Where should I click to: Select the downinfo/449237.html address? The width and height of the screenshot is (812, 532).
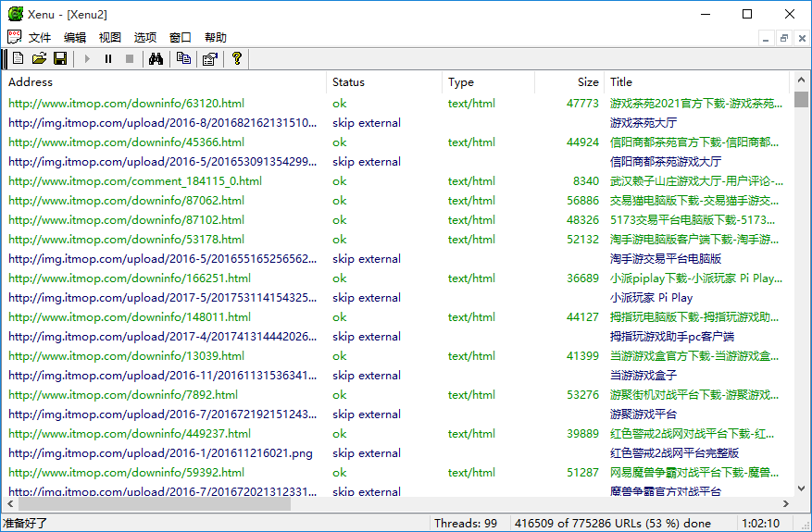click(x=130, y=433)
